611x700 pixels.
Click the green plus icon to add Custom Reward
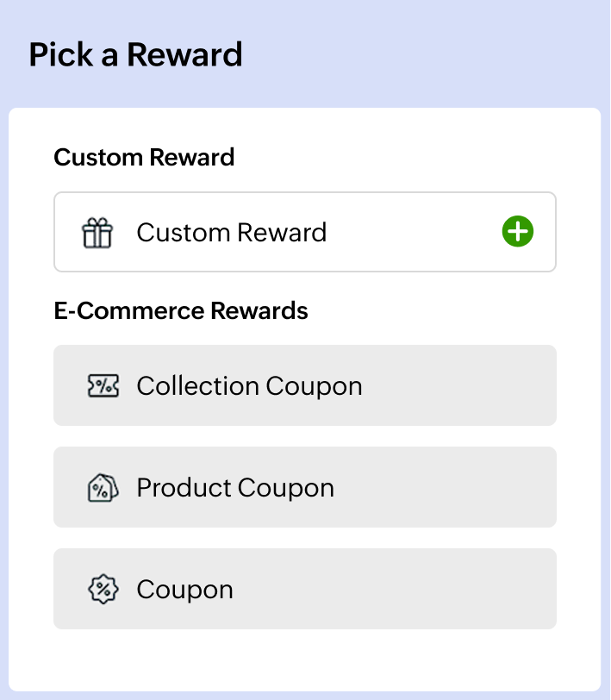point(517,231)
